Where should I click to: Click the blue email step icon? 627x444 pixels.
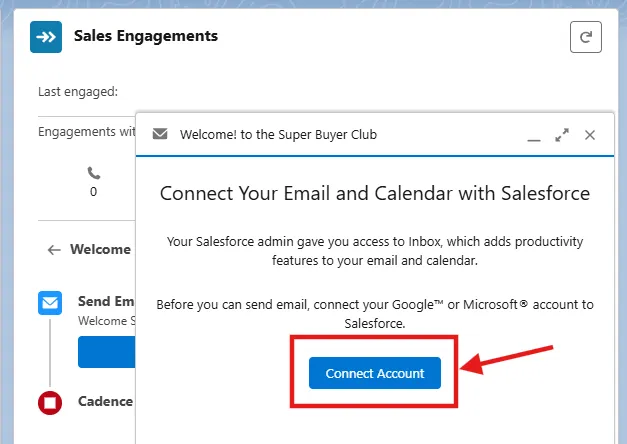click(x=50, y=304)
